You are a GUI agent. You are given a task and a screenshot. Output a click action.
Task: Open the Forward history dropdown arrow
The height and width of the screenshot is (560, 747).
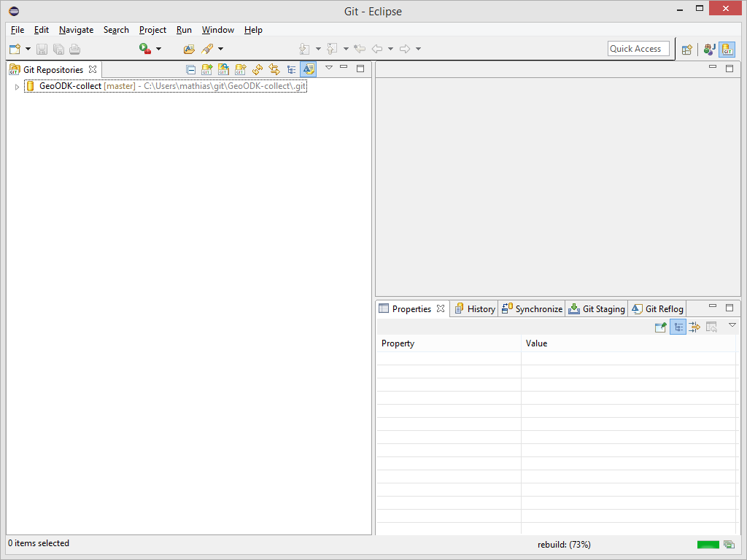point(418,49)
